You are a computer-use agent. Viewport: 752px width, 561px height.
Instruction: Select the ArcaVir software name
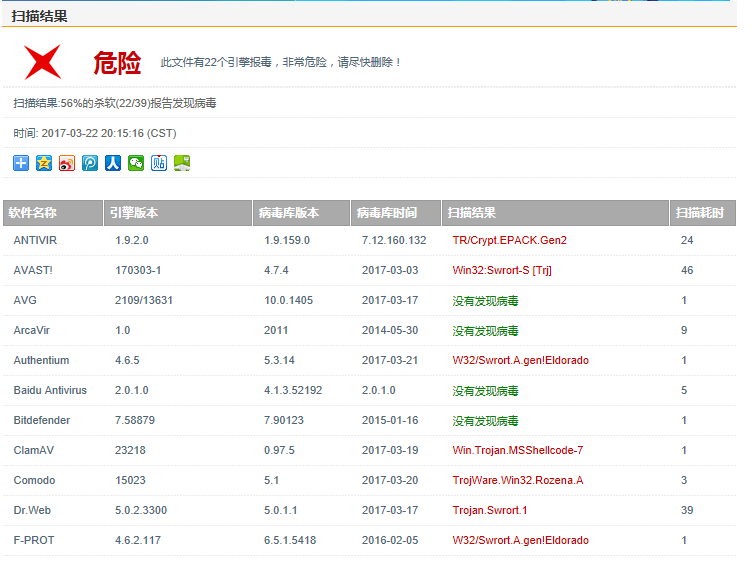click(32, 330)
